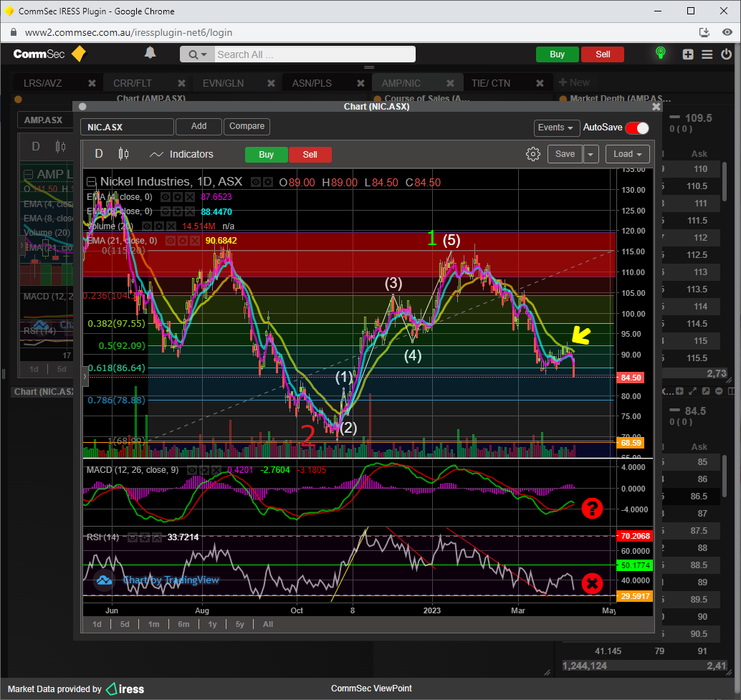Image resolution: width=741 pixels, height=700 pixels.
Task: Click the plus icon in top bar
Action: (x=688, y=54)
